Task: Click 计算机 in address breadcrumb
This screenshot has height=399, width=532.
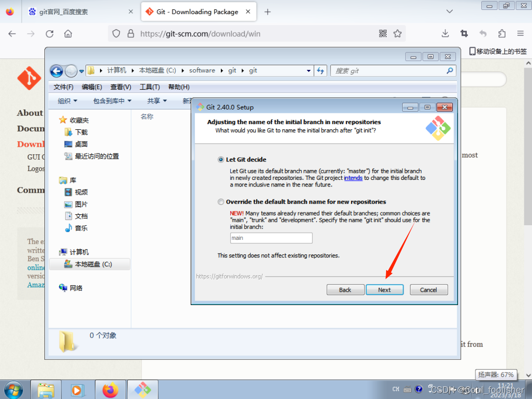Action: coord(117,70)
